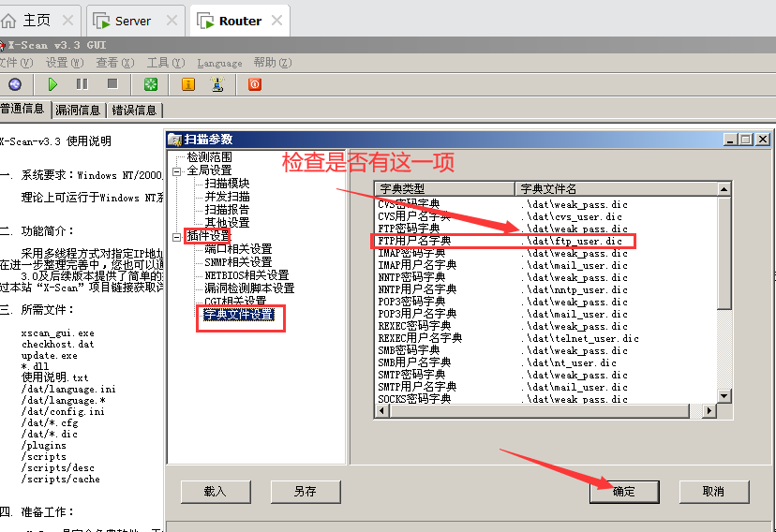This screenshot has height=532, width=776.
Task: Confirm with the 确定 button
Action: coord(624,492)
